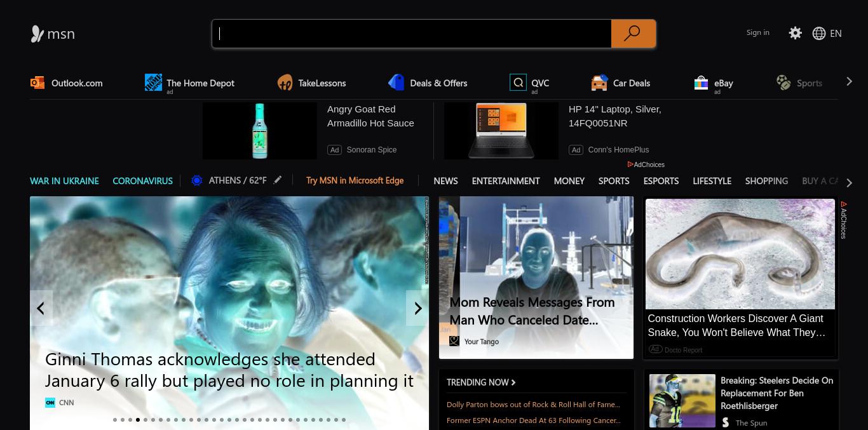Click The Spun source icon
Viewport: 868px width, 430px height.
(726, 422)
